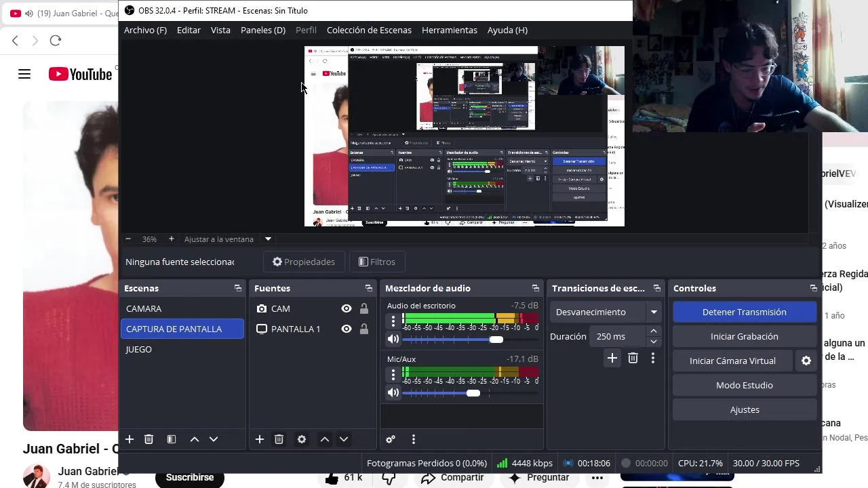Pop out the Transiciones dock panel

[x=656, y=288]
